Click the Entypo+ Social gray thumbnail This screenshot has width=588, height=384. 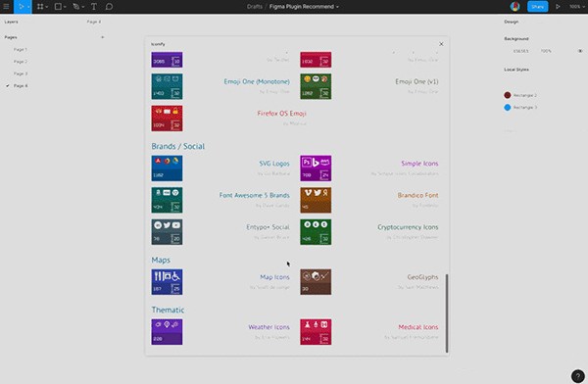tap(167, 232)
